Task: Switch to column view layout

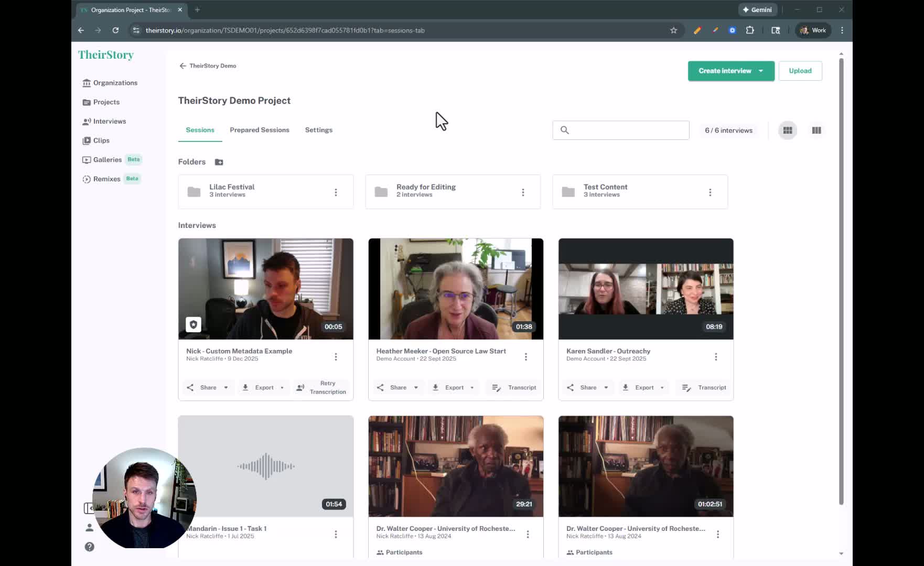Action: [x=816, y=130]
